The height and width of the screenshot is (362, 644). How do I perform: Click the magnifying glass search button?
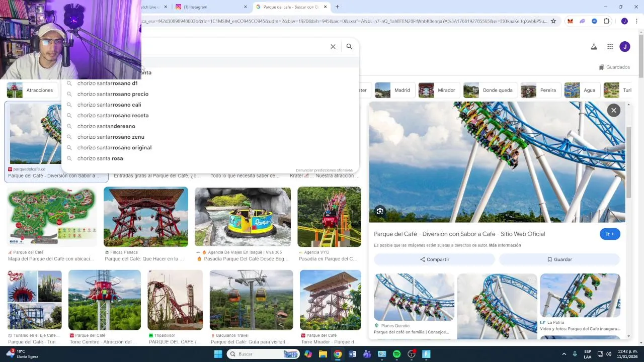tap(349, 46)
